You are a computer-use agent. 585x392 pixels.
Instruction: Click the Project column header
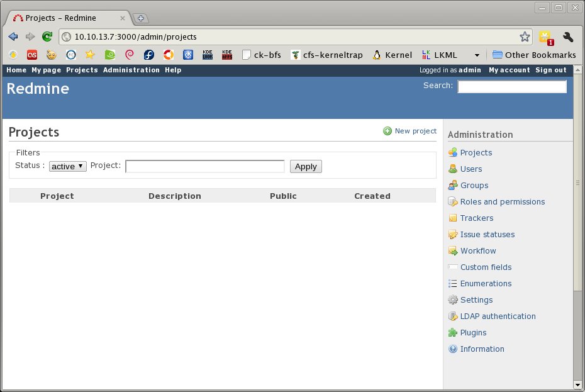click(57, 196)
